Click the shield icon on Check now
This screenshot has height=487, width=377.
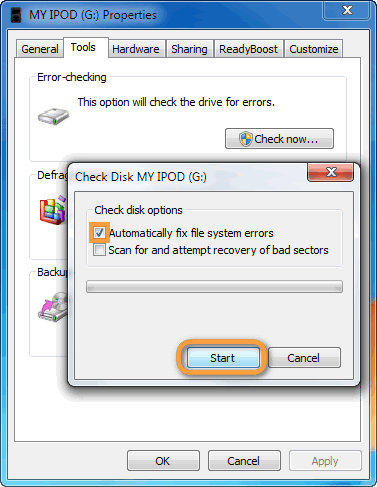click(x=246, y=139)
